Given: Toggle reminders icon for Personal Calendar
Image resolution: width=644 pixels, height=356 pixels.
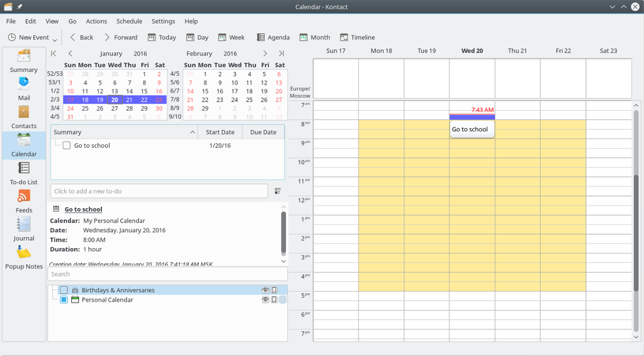Looking at the screenshot, I should 274,300.
